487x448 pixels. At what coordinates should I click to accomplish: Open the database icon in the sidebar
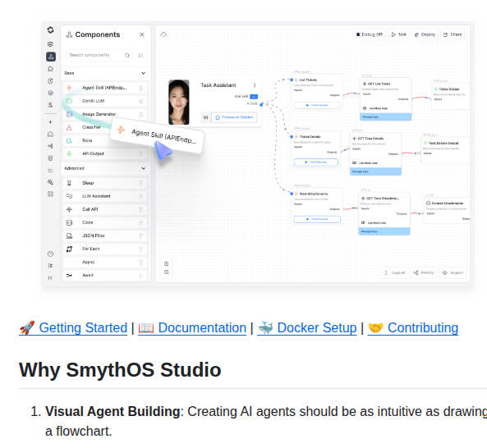[50, 158]
